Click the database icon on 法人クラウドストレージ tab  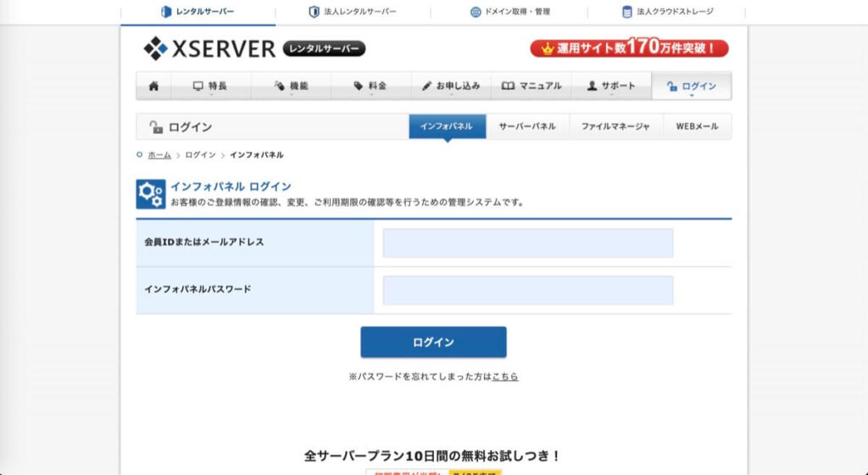coord(626,12)
